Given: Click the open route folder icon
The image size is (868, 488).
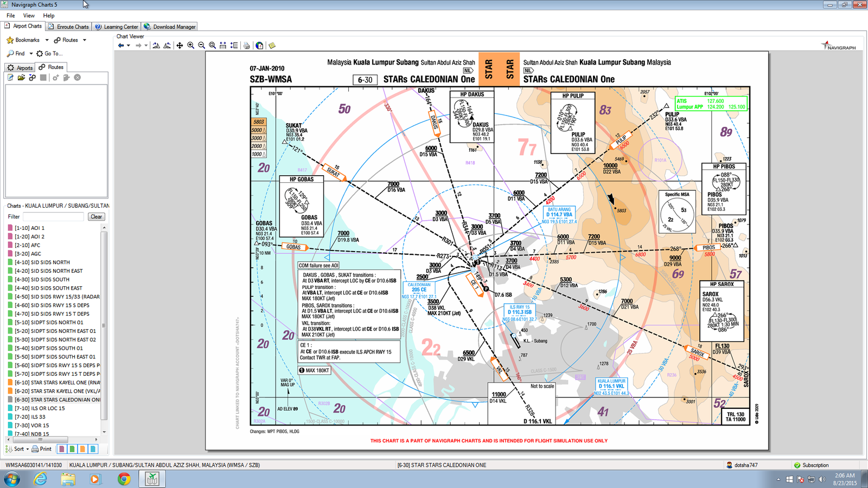Looking at the screenshot, I should (x=21, y=78).
